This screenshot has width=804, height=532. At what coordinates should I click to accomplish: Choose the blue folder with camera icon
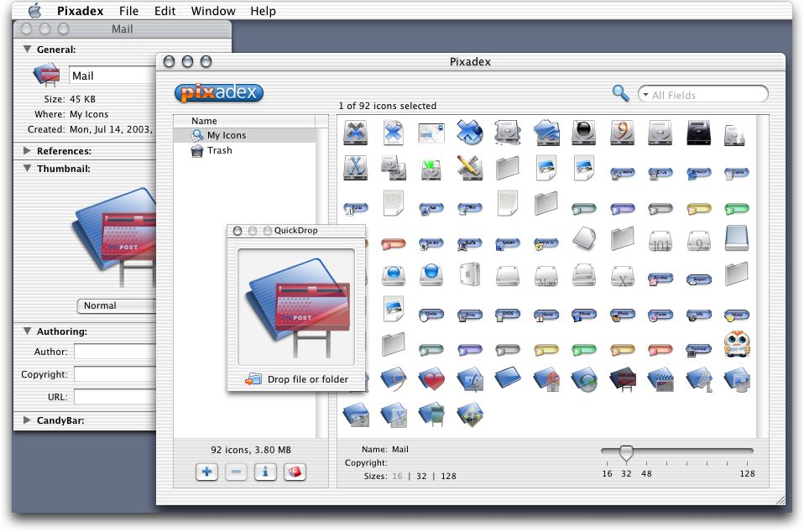[x=355, y=415]
